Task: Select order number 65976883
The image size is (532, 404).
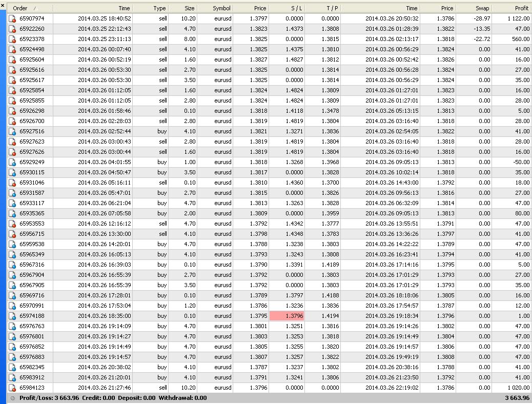Action: (x=32, y=357)
